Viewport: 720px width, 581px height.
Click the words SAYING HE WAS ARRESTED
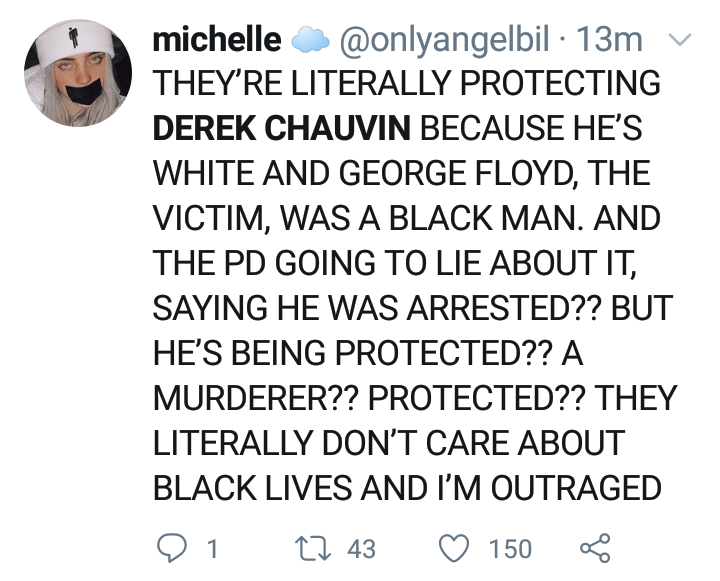358,309
